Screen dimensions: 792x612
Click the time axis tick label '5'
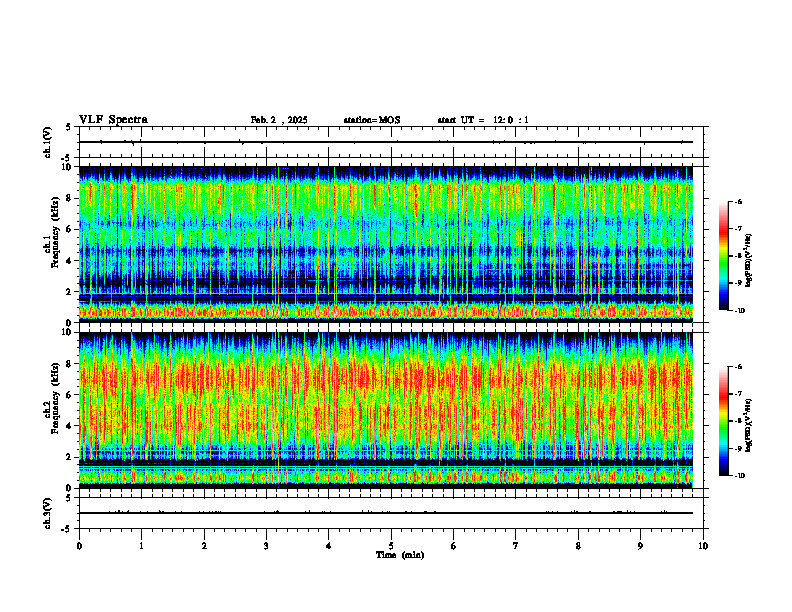pyautogui.click(x=391, y=546)
